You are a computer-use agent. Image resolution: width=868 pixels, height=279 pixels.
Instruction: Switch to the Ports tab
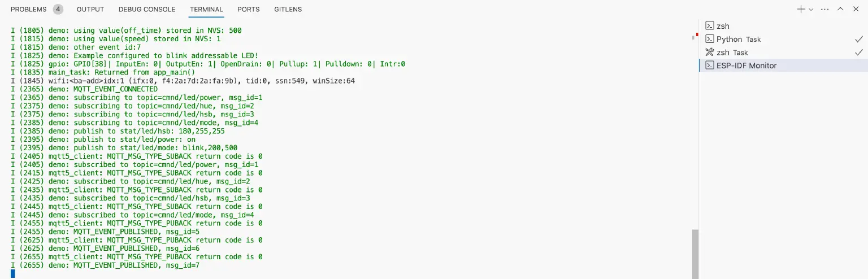click(249, 9)
